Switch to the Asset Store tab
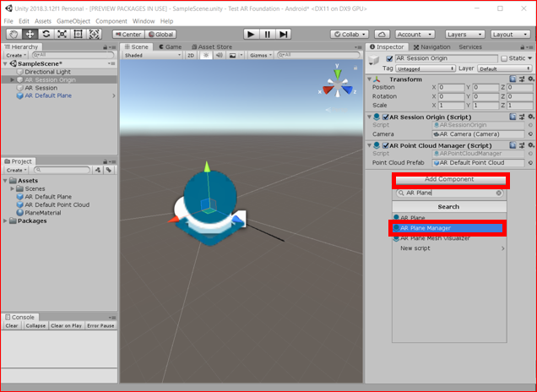 pos(212,47)
